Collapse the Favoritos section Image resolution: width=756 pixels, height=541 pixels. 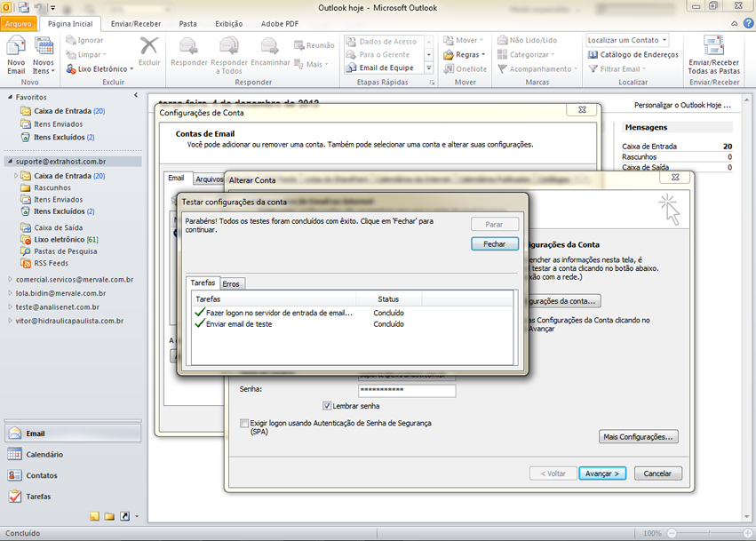[x=10, y=97]
